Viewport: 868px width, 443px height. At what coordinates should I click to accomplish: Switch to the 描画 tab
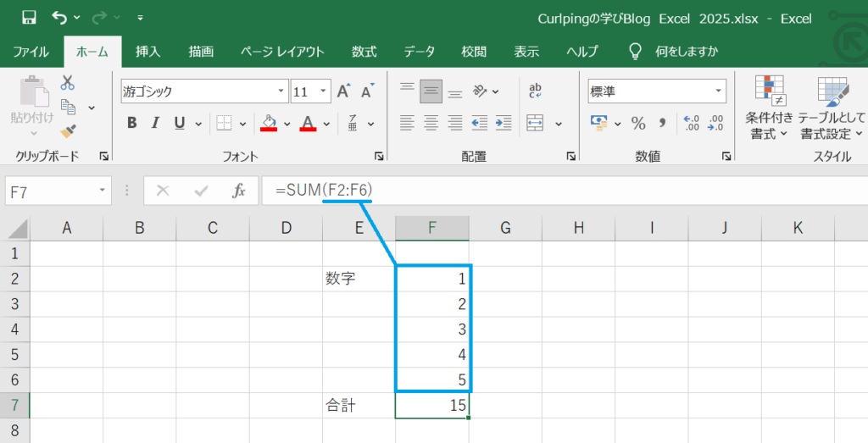[x=200, y=52]
